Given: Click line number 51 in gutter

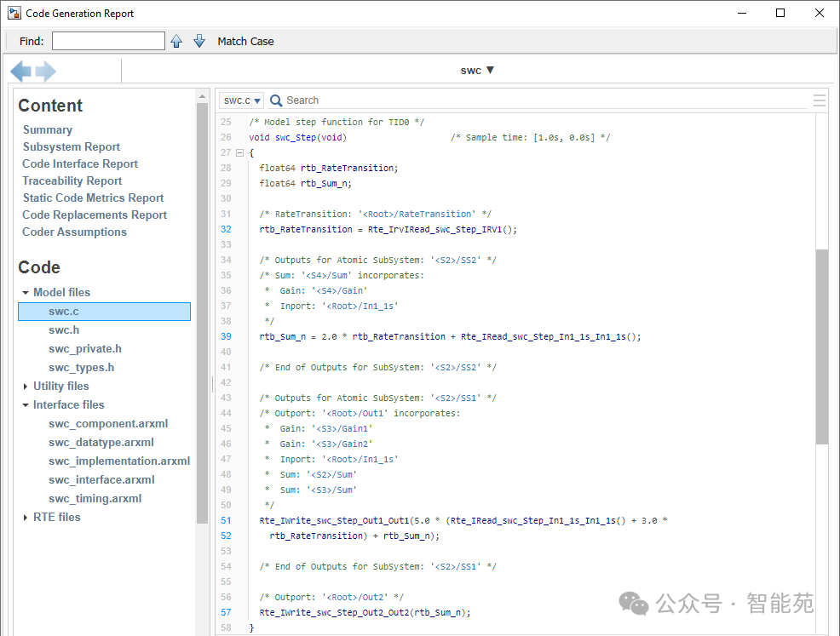Looking at the screenshot, I should click(x=226, y=520).
